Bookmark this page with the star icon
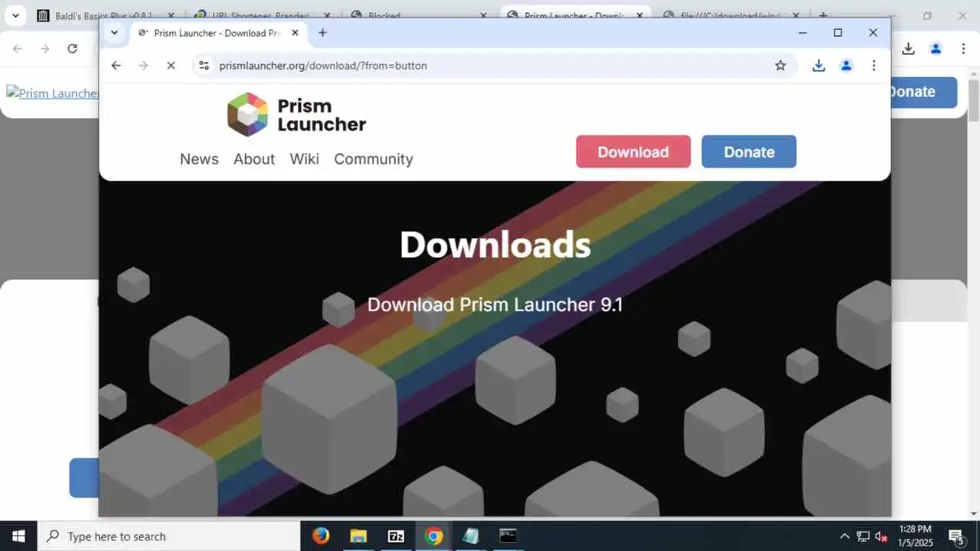 click(x=780, y=66)
